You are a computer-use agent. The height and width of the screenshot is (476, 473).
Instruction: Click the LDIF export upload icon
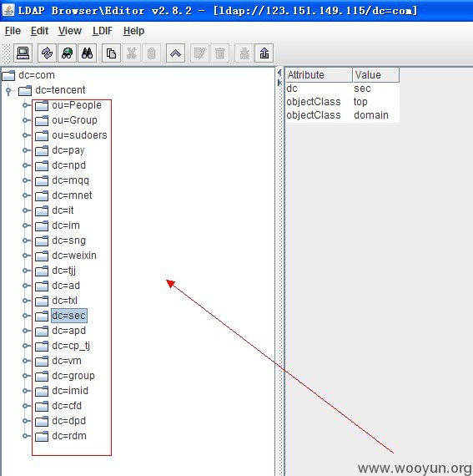pos(264,53)
